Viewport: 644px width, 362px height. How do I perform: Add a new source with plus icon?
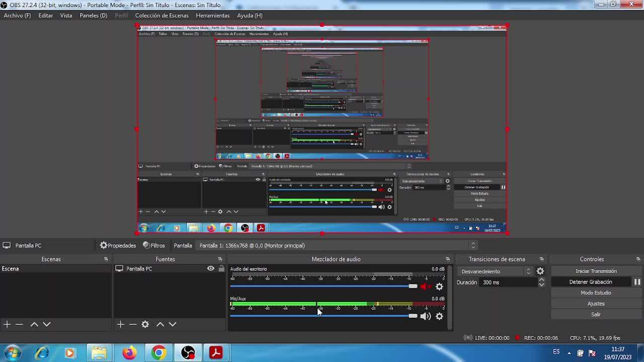pos(120,324)
